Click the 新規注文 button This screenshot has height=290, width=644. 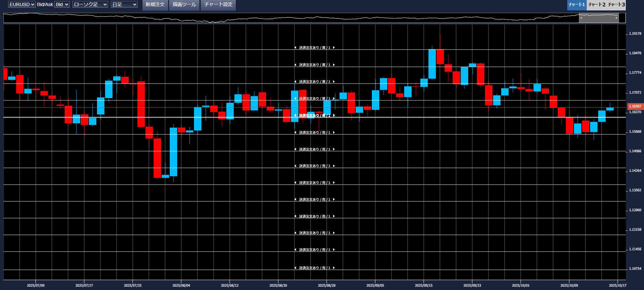pos(155,5)
